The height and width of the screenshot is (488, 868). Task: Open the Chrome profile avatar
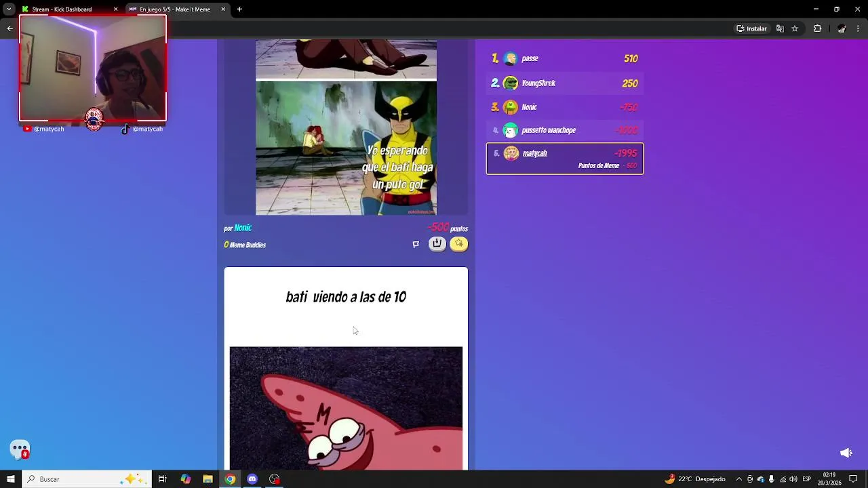coord(842,28)
